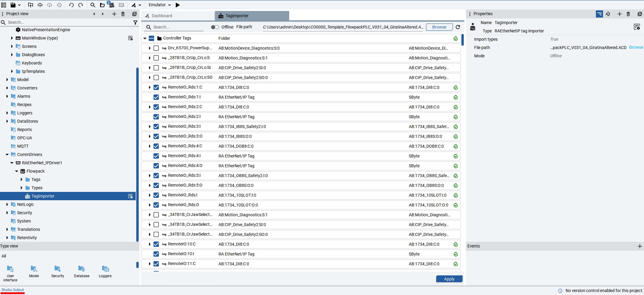Click the filter icon in Project view search
The width and height of the screenshot is (644, 295).
pos(135,23)
